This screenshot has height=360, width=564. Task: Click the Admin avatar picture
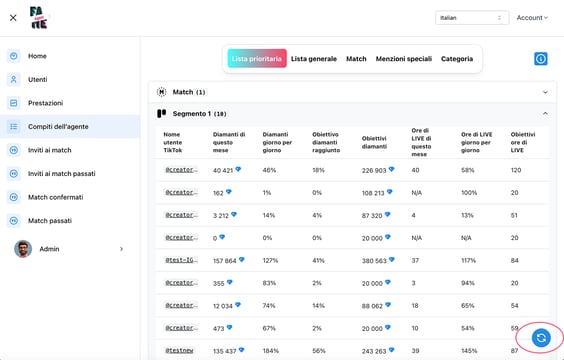pyautogui.click(x=23, y=249)
